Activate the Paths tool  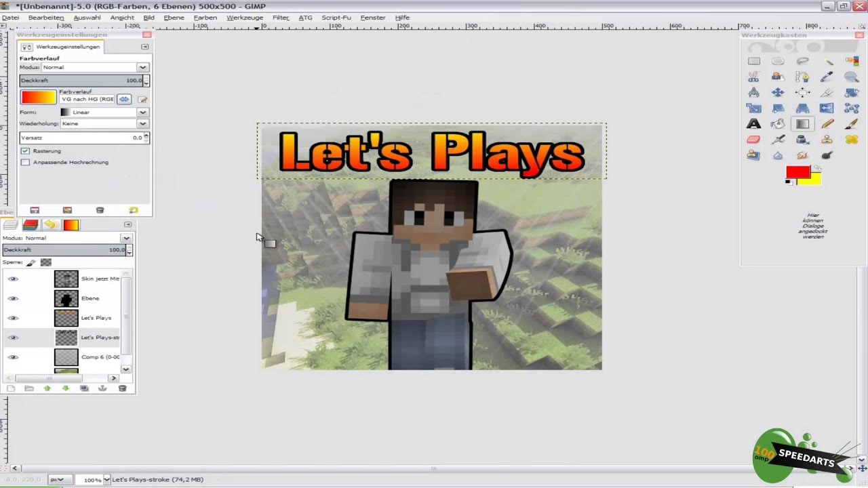click(802, 77)
